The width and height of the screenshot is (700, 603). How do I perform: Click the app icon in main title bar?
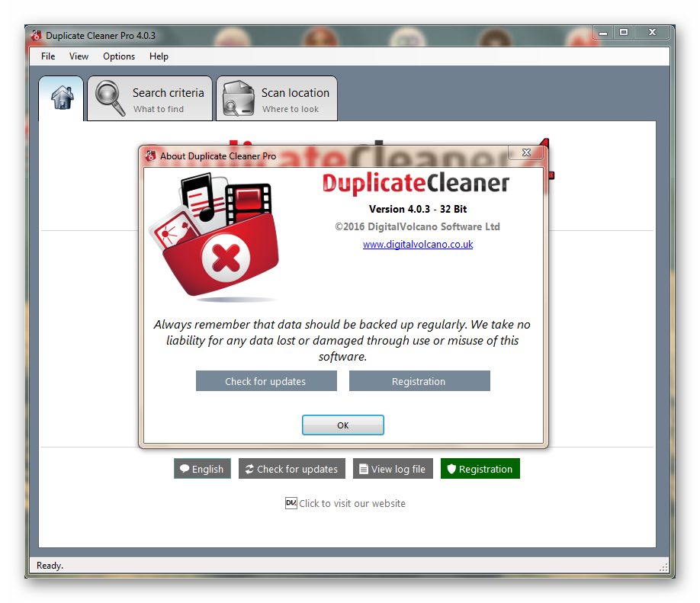tap(36, 35)
